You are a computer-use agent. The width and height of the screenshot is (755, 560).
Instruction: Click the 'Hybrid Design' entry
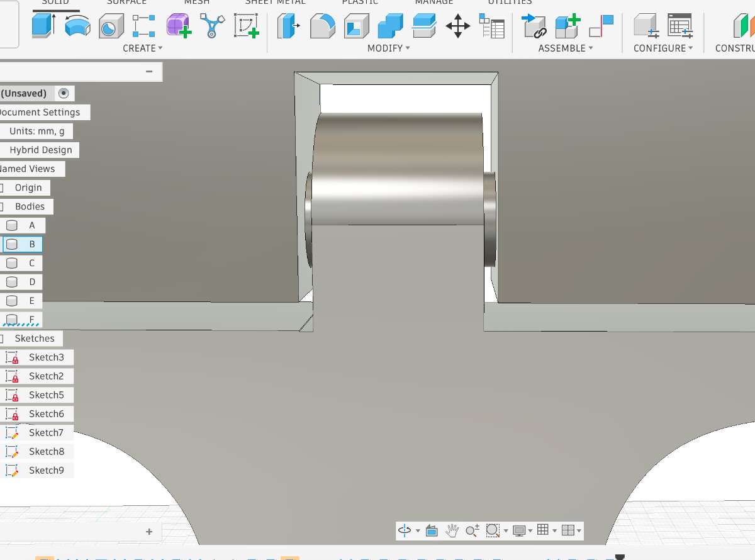tap(40, 150)
